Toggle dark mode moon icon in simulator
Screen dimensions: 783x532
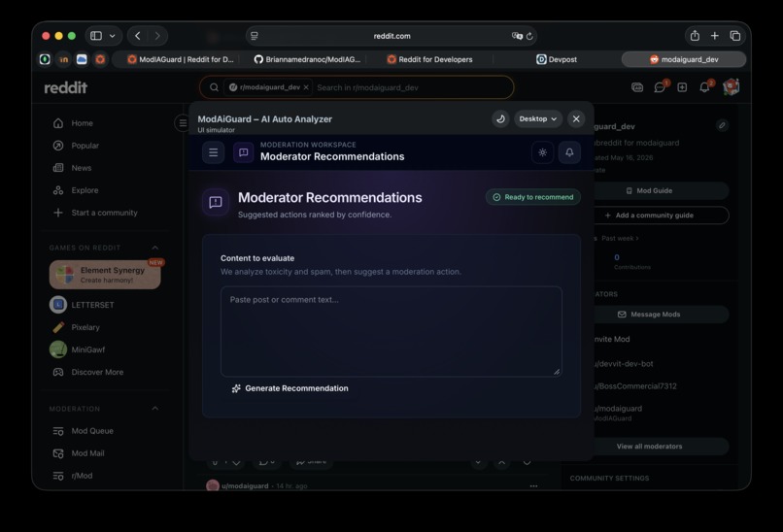click(500, 118)
